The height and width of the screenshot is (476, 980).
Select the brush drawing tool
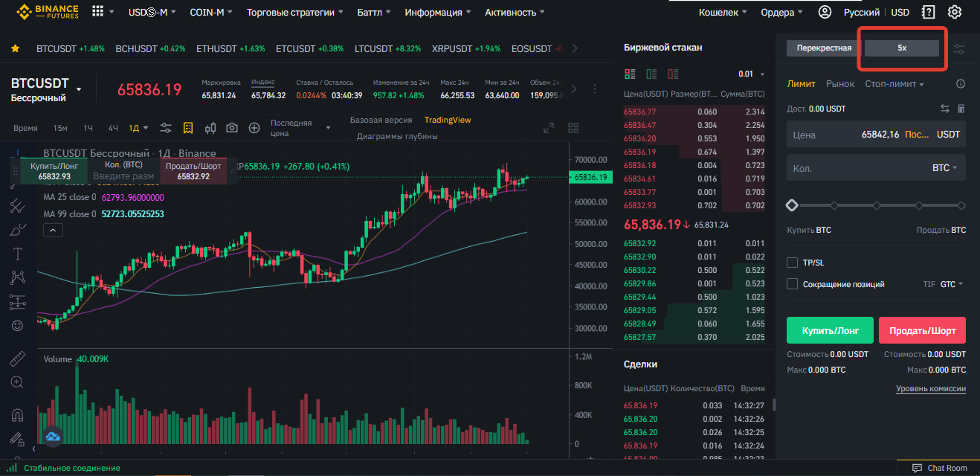coord(18,230)
